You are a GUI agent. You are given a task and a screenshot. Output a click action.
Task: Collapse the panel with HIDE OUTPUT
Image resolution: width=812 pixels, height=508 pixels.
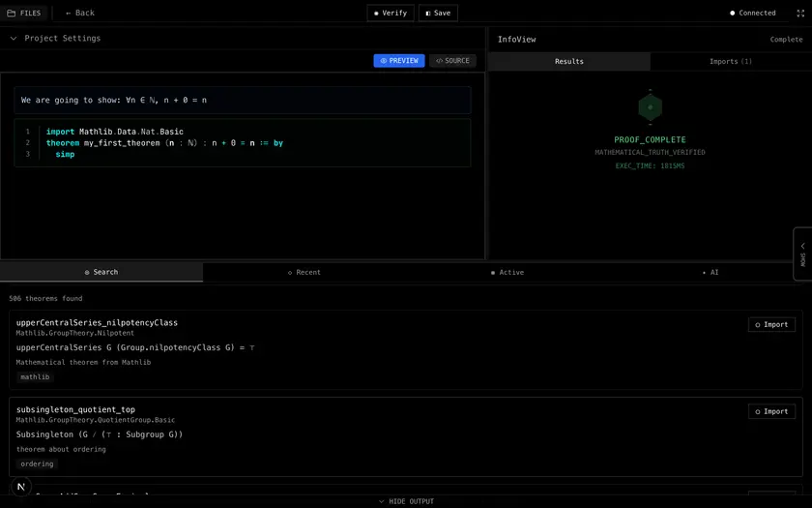[406, 501]
